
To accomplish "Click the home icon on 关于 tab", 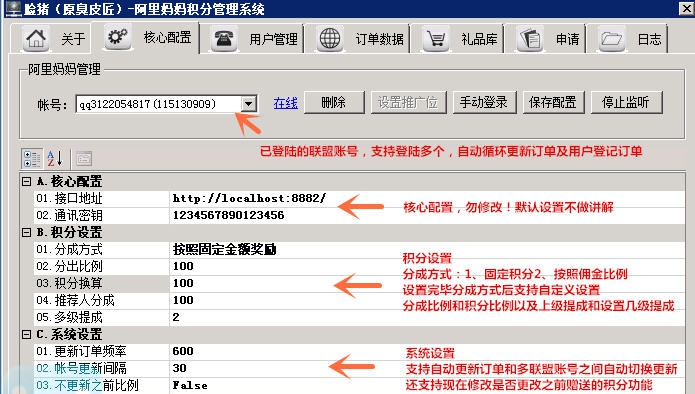I will (36, 39).
